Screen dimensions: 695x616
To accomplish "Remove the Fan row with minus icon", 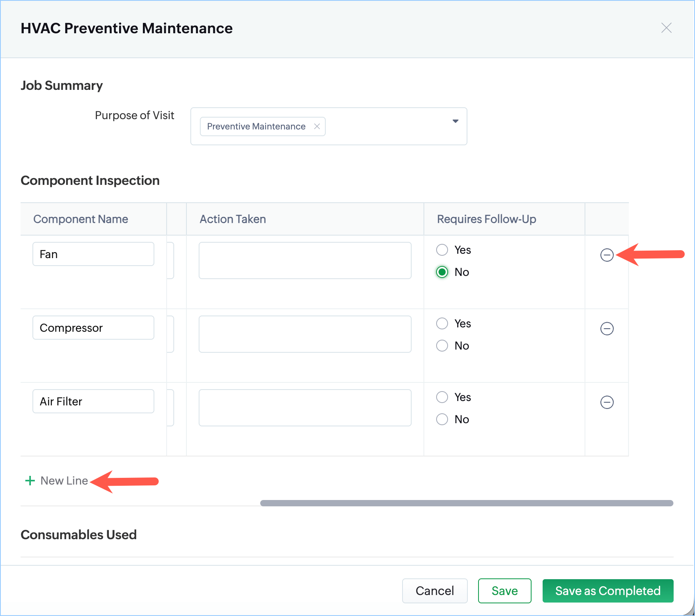I will coord(607,255).
